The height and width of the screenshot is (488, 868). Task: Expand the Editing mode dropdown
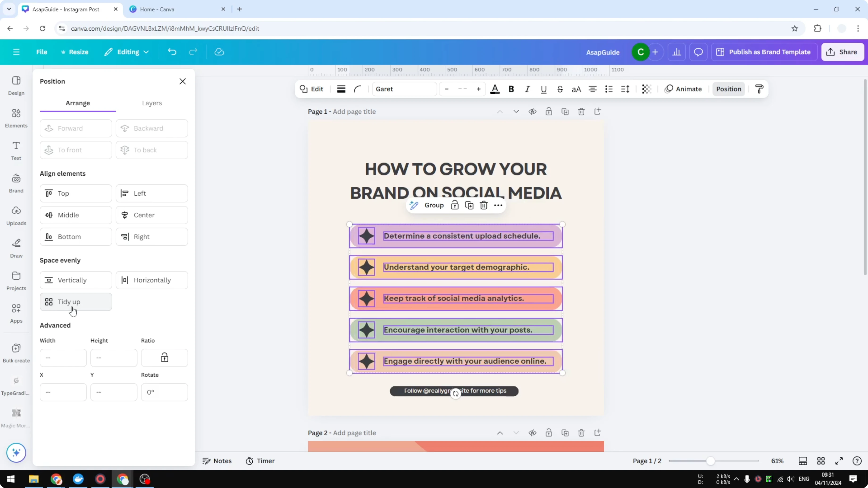click(127, 52)
